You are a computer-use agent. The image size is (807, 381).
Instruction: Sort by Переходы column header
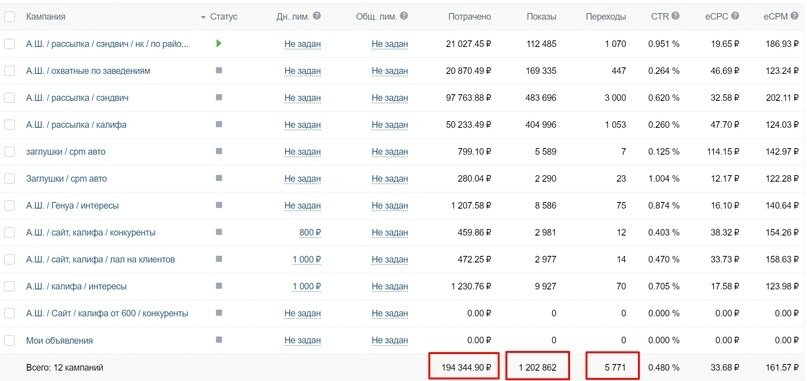(x=606, y=16)
